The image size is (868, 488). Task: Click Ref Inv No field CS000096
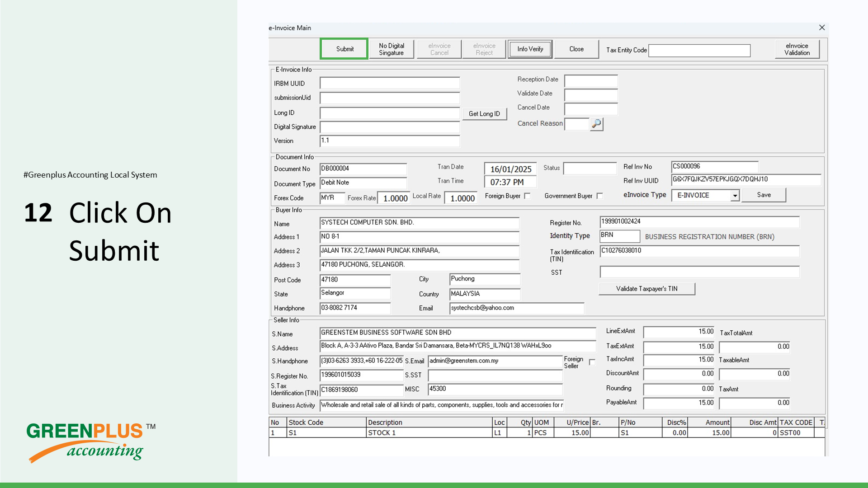coord(715,167)
